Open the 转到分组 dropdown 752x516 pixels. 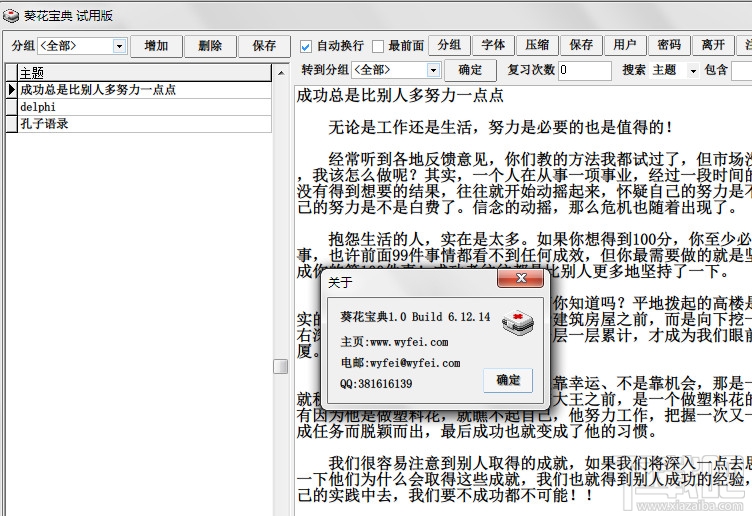[x=434, y=70]
